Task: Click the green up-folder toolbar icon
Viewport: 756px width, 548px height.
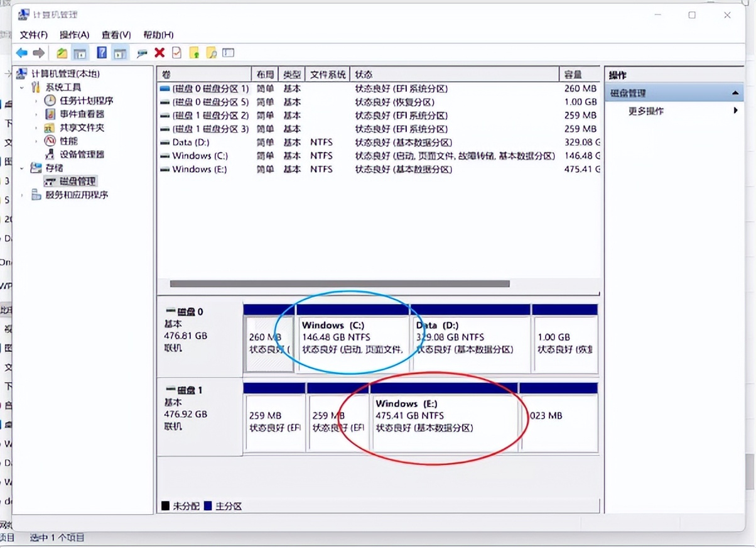Action: click(62, 53)
